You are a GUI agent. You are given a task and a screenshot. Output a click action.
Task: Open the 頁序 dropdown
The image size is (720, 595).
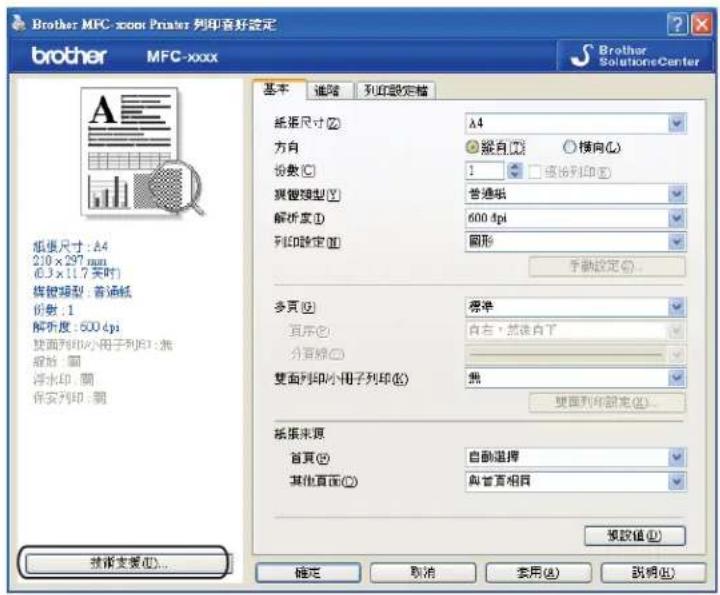point(576,330)
